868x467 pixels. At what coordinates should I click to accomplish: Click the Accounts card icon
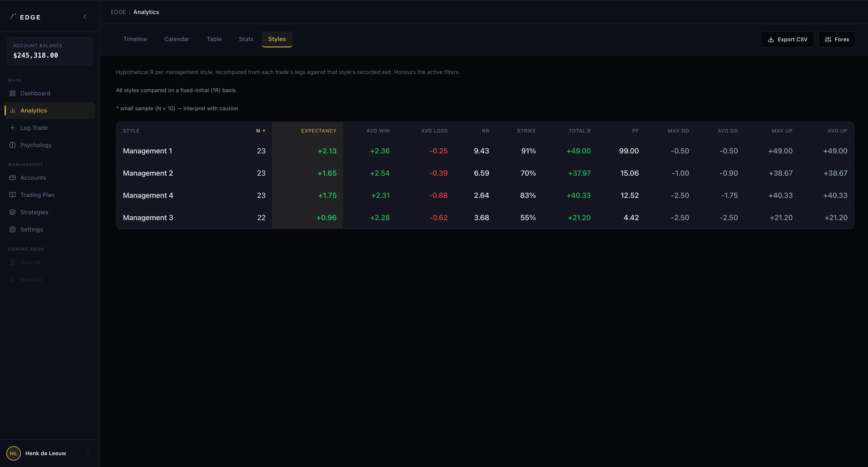[12, 178]
